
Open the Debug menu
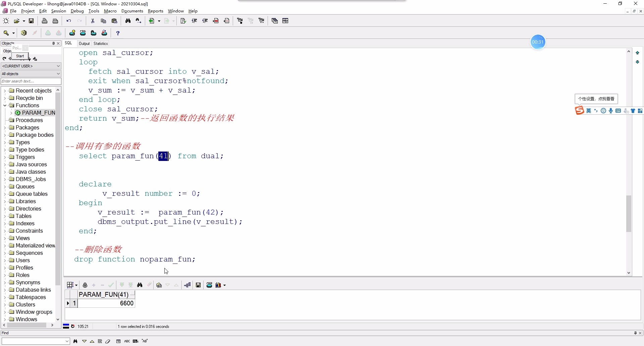click(x=77, y=11)
